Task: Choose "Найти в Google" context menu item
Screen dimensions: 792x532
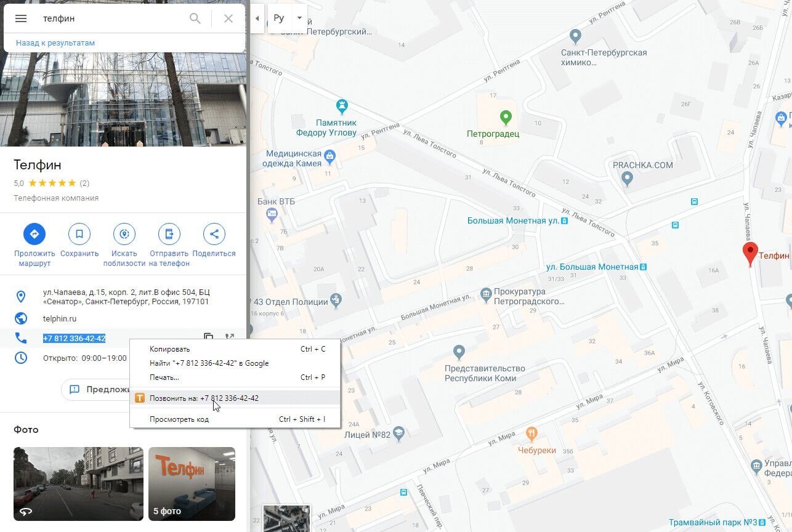Action: [234, 363]
